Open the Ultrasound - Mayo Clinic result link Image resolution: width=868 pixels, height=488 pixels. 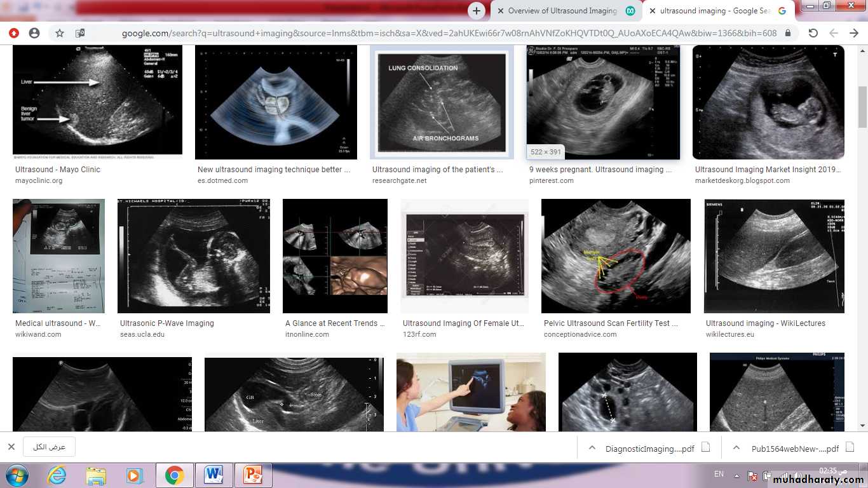(58, 170)
